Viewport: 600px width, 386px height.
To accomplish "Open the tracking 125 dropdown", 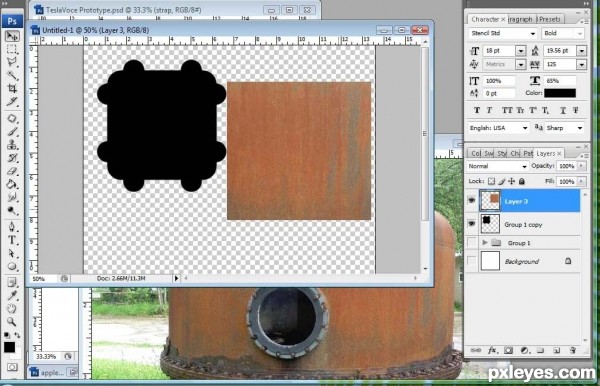I will coord(582,64).
